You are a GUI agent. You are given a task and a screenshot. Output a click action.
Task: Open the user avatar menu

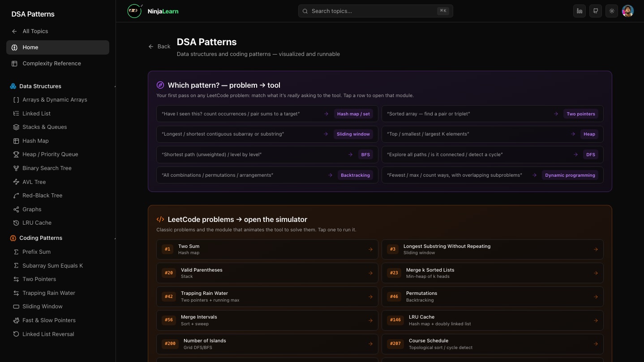[x=628, y=11]
